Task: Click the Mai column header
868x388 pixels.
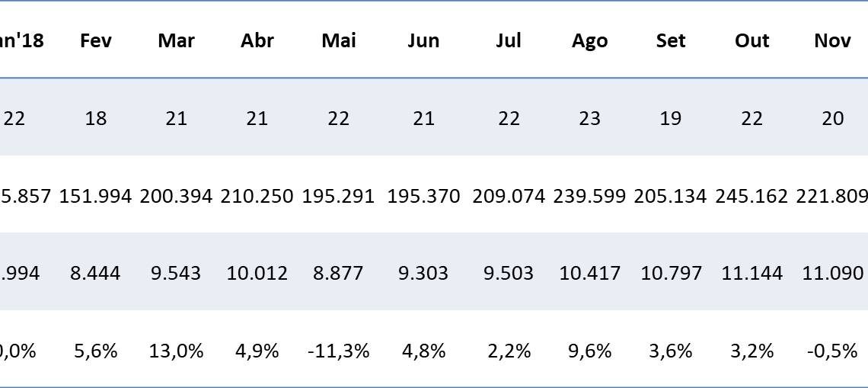Action: coord(339,41)
